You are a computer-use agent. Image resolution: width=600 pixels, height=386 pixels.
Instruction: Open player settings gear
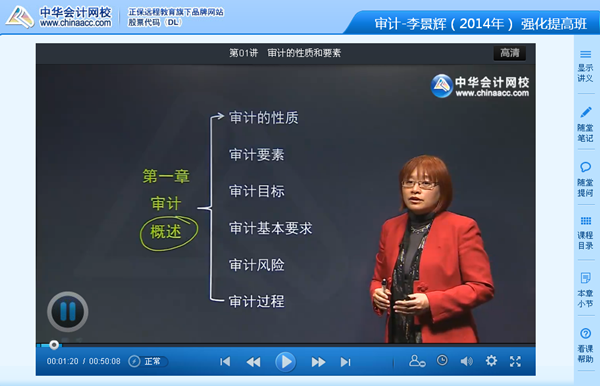point(491,360)
